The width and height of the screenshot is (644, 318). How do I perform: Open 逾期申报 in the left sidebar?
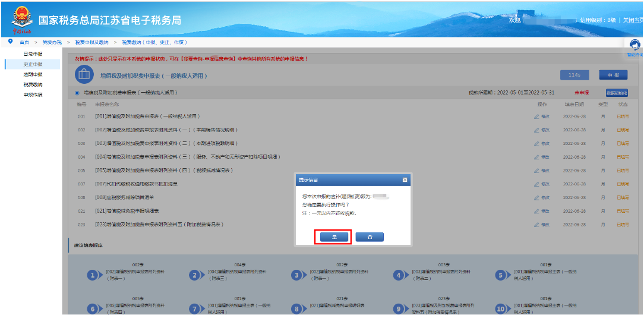(33, 74)
